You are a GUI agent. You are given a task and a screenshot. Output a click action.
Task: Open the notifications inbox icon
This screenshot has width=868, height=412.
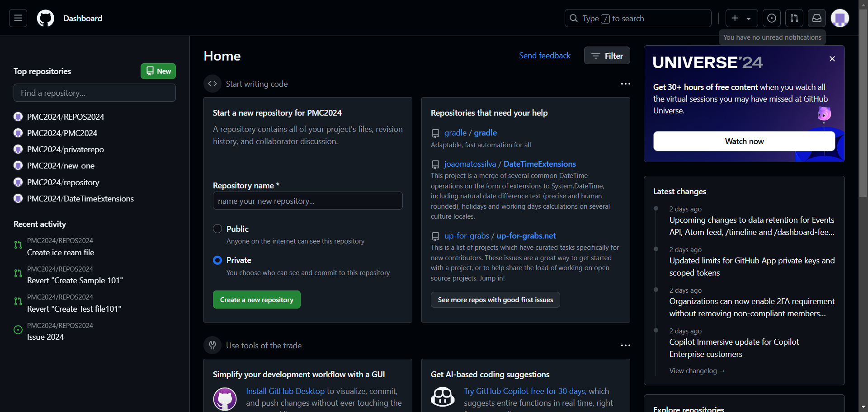coord(817,18)
